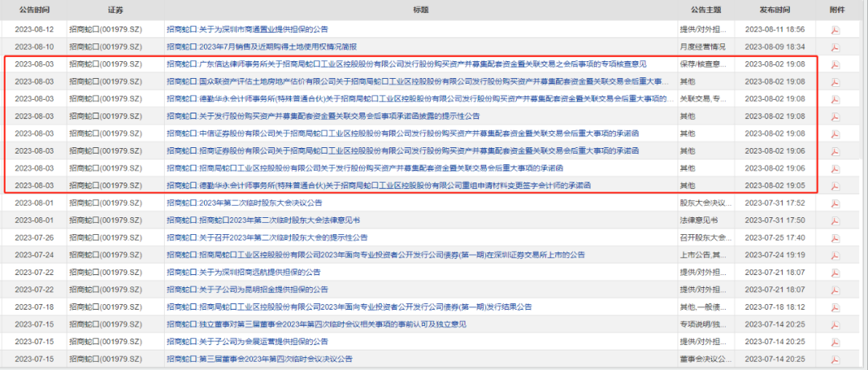Open 债券(第一期)在深圳证券交易所上市的公告 link
Image resolution: width=868 pixels, height=370 pixels.
click(x=376, y=255)
